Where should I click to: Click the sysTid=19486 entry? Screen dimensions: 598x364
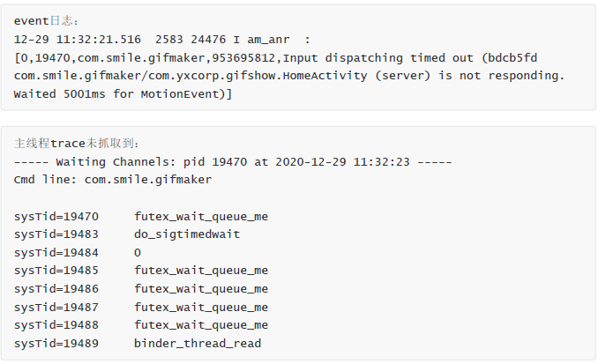[x=56, y=289]
